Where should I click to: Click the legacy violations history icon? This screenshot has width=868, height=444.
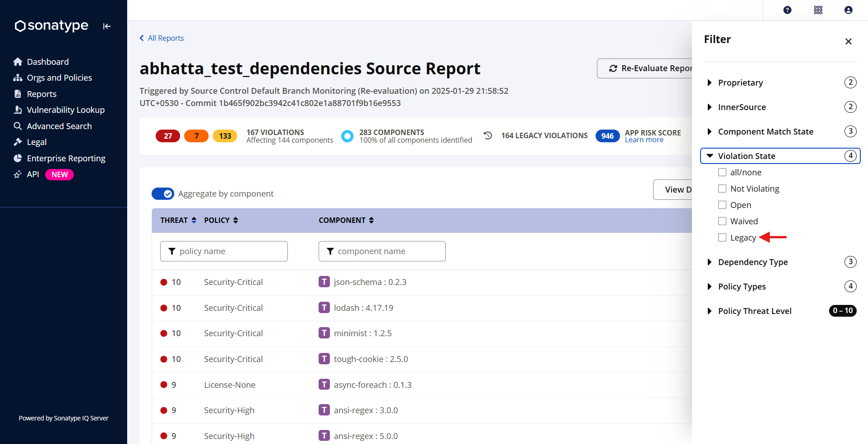[x=488, y=135]
